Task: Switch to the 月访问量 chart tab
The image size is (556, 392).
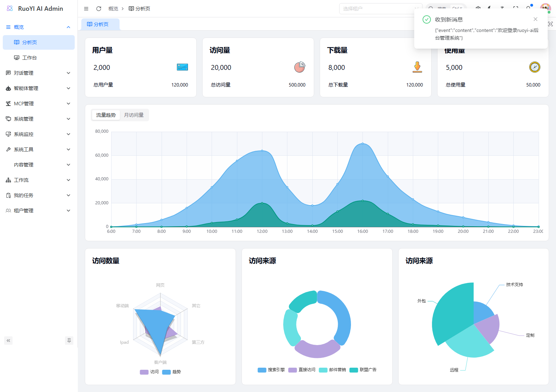Action: coord(134,115)
